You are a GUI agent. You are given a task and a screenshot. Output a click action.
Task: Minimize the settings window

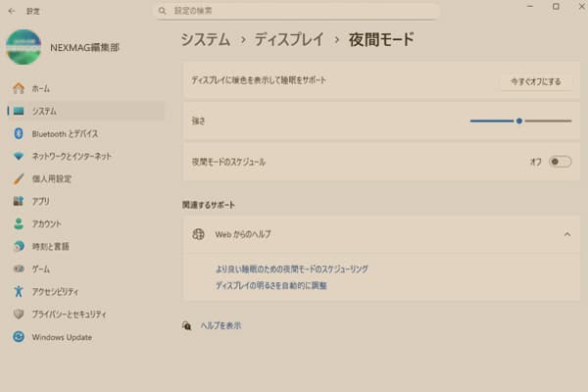[x=530, y=7]
